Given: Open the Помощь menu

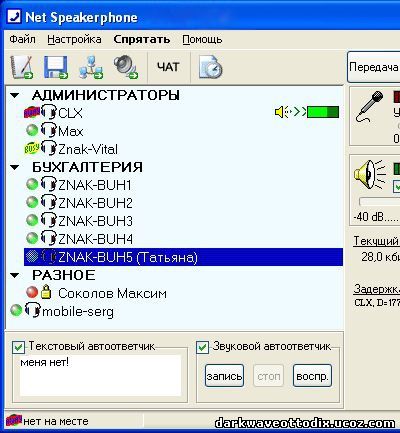Looking at the screenshot, I should point(202,39).
